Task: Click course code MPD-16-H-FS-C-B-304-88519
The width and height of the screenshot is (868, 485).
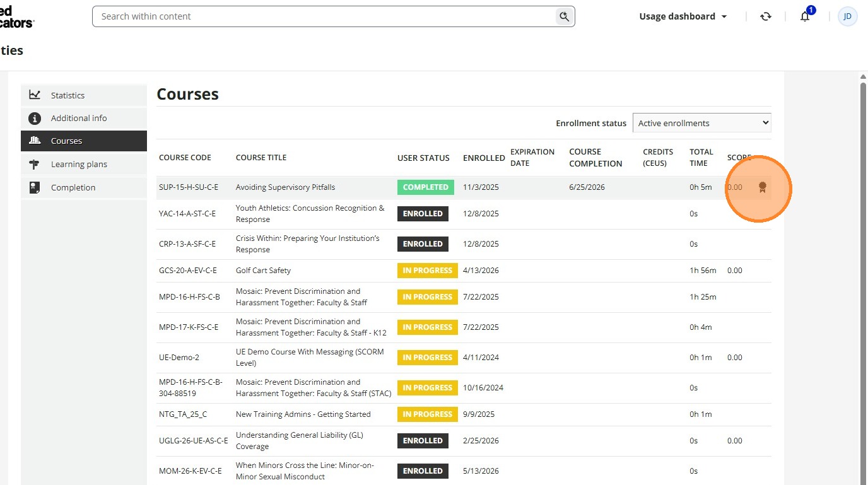Action: click(191, 388)
